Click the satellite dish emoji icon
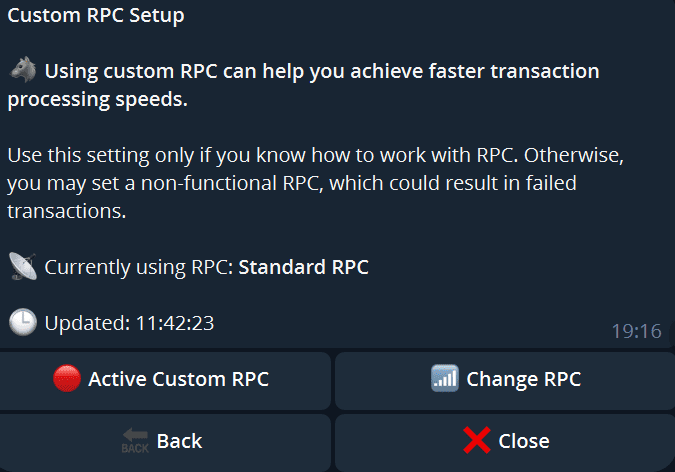Image resolution: width=675 pixels, height=472 pixels. tap(23, 267)
